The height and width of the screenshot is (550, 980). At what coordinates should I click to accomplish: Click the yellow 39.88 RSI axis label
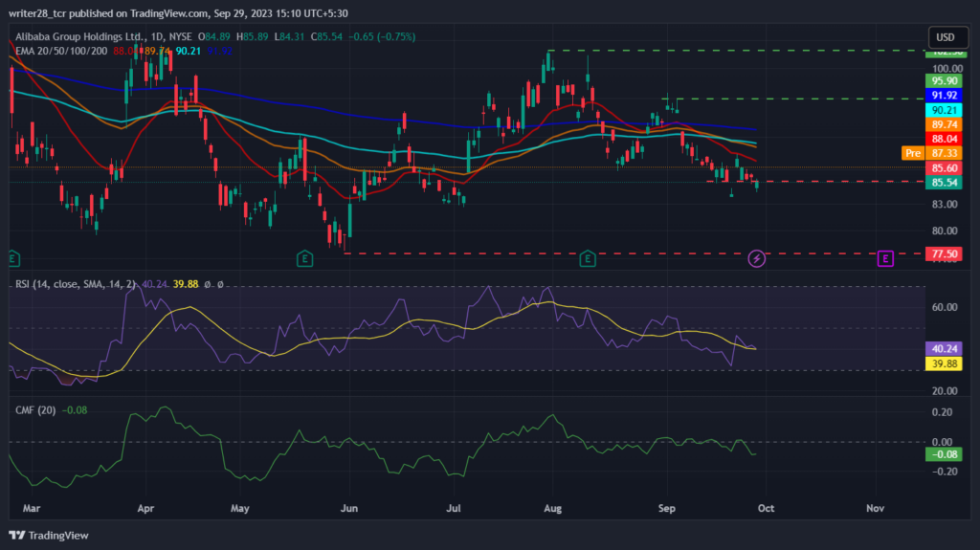[x=944, y=363]
